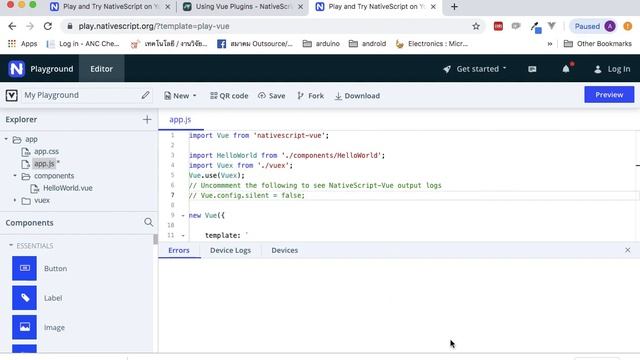This screenshot has height=360, width=640.
Task: Bookmark page with star icon
Action: (476, 26)
